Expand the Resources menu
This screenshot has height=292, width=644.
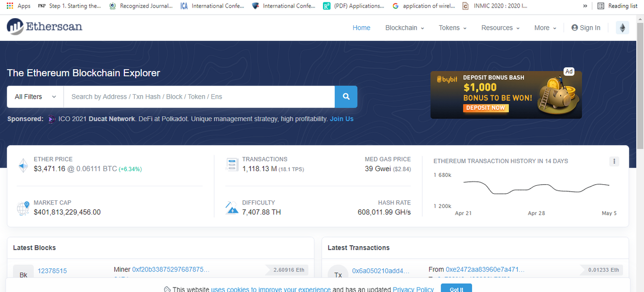point(500,28)
